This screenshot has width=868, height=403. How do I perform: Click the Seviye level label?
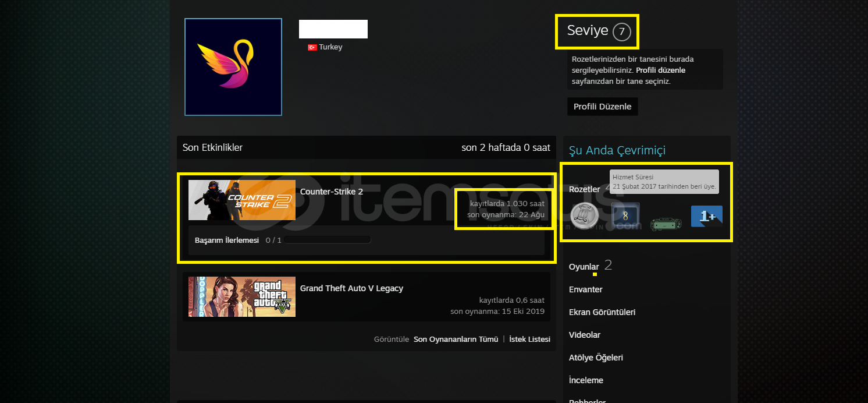pos(588,31)
